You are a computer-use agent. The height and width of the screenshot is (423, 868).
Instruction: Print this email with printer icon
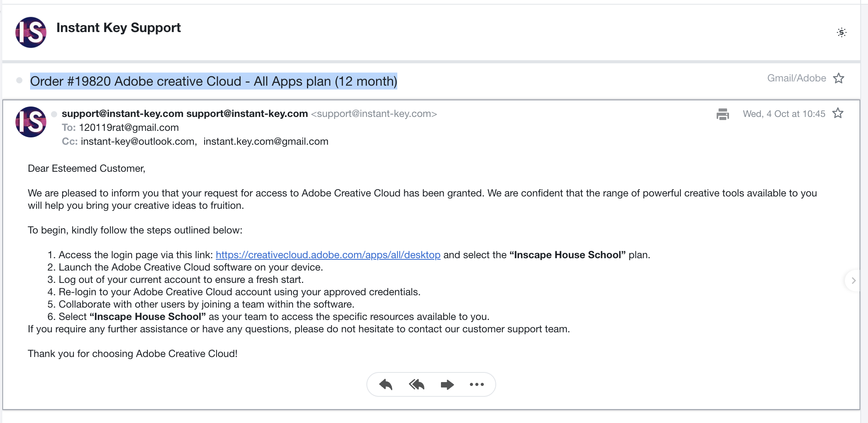(x=722, y=114)
